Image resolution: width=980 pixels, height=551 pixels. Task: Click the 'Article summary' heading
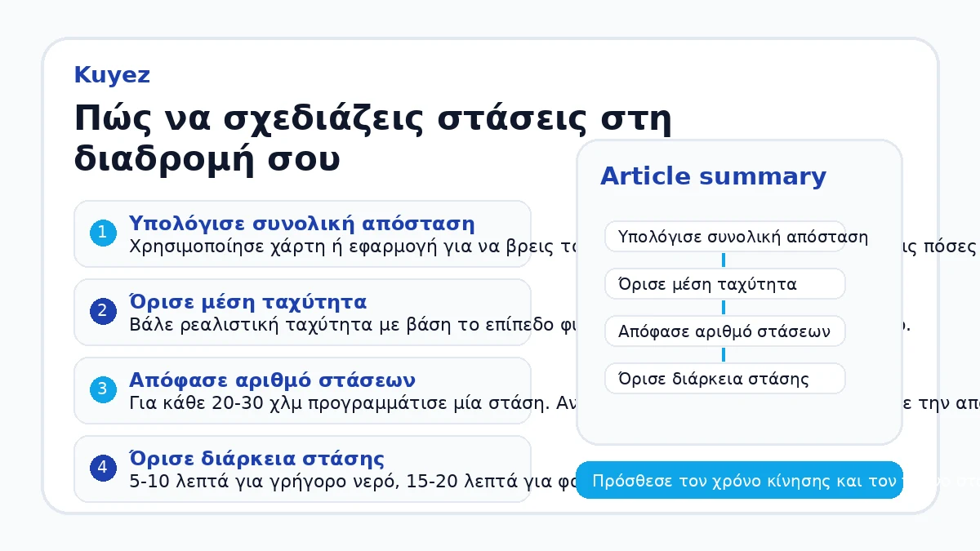click(713, 176)
